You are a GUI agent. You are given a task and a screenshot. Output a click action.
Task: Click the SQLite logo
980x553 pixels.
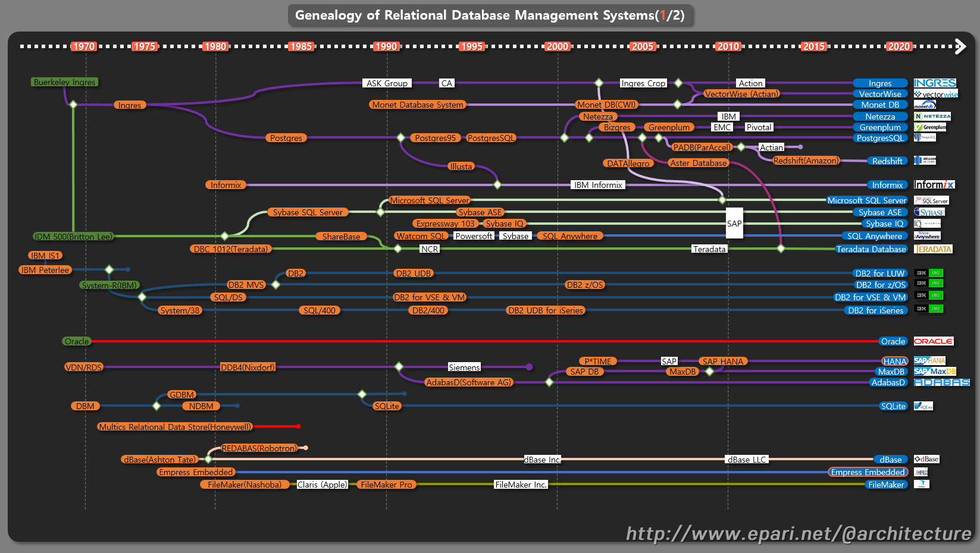tap(923, 406)
